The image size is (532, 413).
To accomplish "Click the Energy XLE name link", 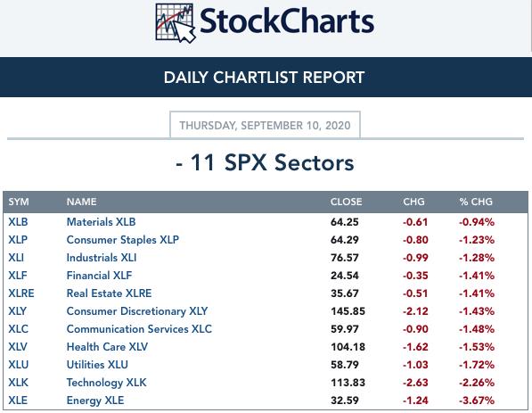I will tap(95, 401).
